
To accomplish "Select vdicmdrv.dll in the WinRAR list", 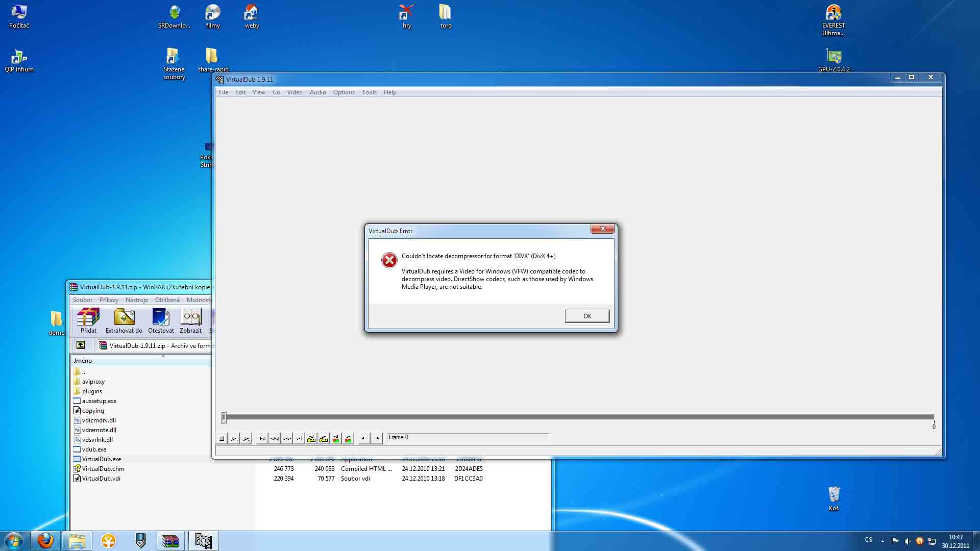I will [x=94, y=420].
